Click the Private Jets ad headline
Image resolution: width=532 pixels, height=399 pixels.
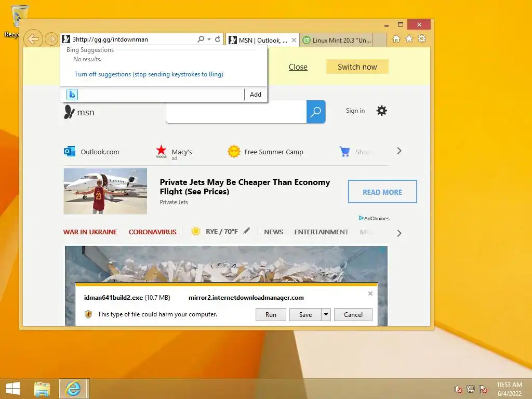(245, 187)
